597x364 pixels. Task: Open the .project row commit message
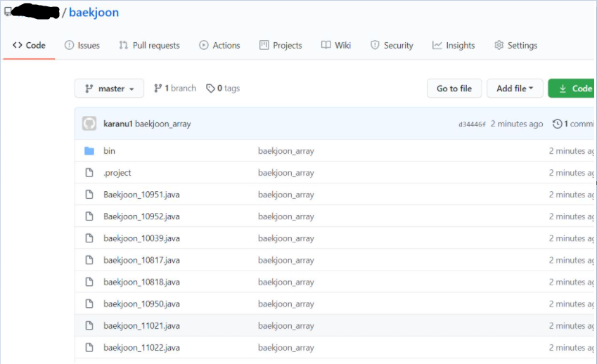[286, 173]
